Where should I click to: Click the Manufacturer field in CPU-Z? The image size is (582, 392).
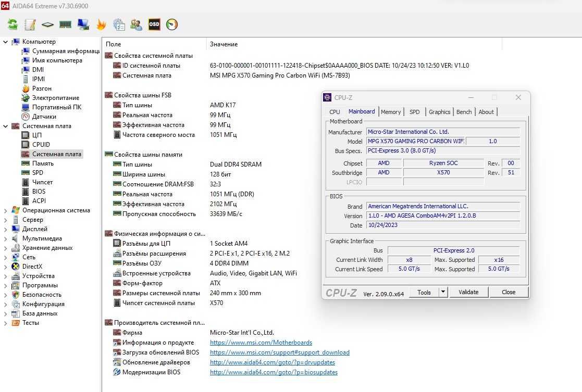[x=443, y=132]
